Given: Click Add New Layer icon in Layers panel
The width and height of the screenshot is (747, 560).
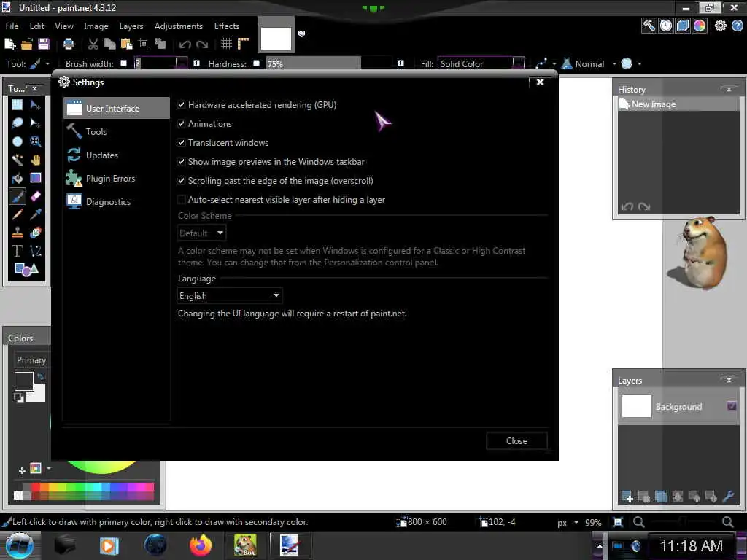Looking at the screenshot, I should click(627, 497).
